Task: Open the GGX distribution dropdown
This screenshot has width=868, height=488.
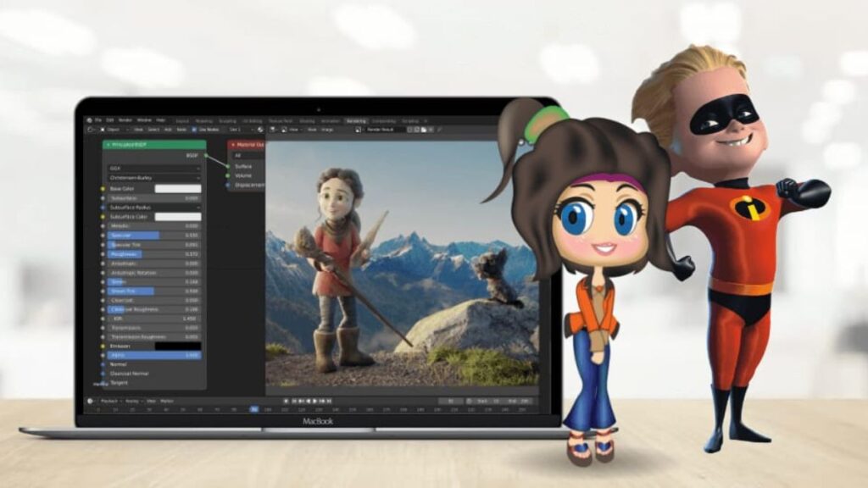Action: pyautogui.click(x=154, y=169)
